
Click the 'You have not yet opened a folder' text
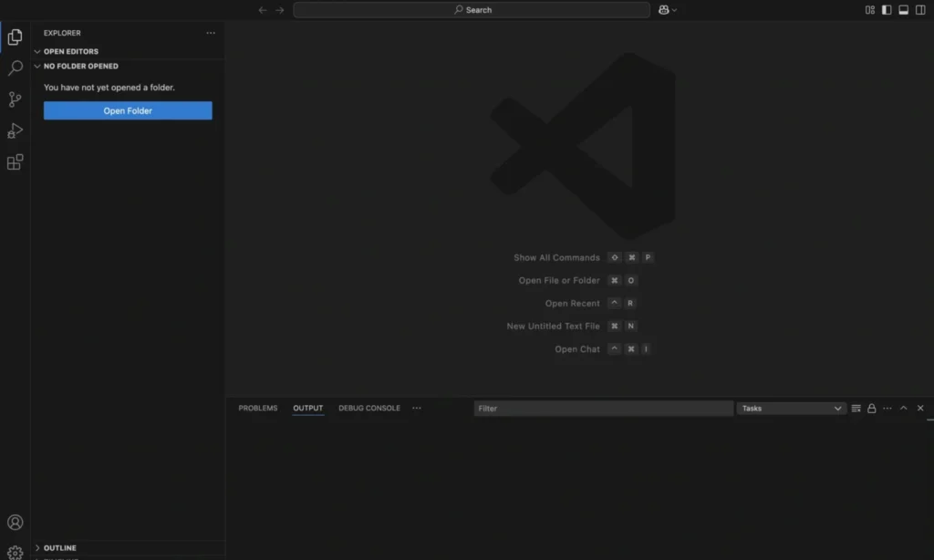click(109, 88)
